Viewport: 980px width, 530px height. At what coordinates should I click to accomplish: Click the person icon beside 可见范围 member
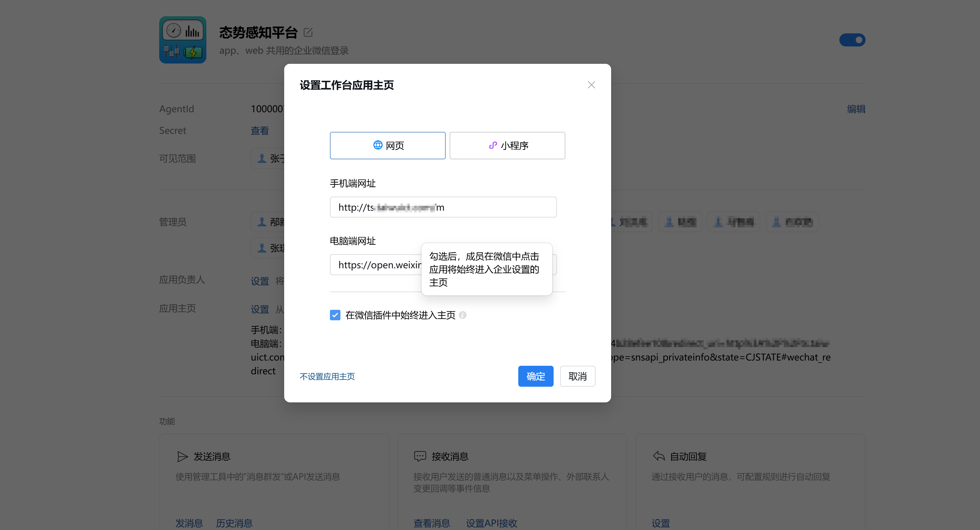(262, 158)
